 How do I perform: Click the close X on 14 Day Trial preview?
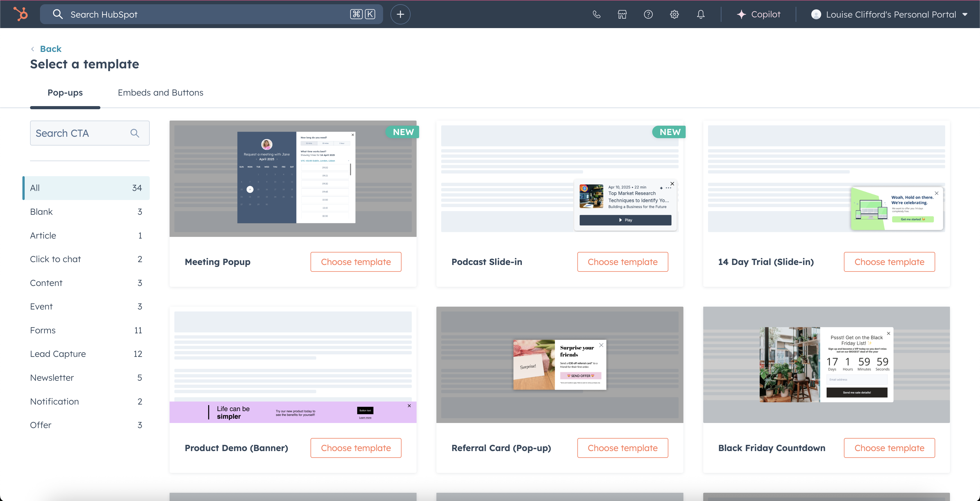click(x=937, y=193)
